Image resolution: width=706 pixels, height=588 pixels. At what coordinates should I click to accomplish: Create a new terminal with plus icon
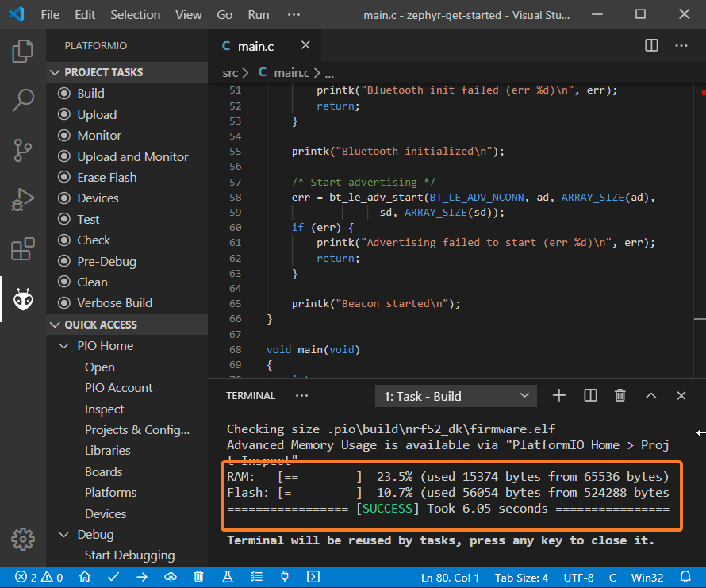(x=558, y=396)
